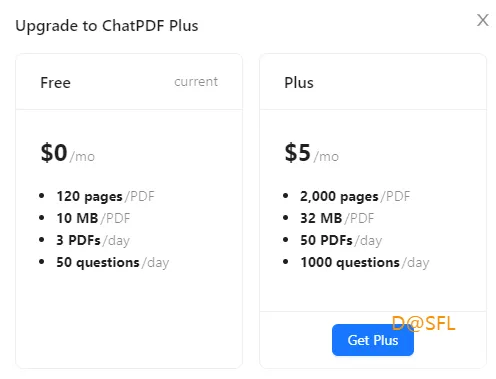Click the 32 MB /PDF item
Viewport: 496px width, 379px height.
click(337, 218)
